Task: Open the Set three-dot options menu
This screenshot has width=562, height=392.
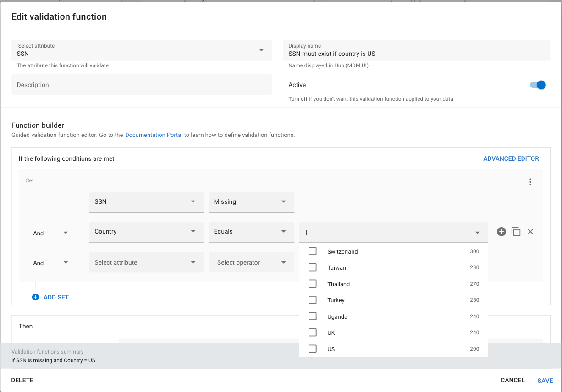Action: [530, 182]
